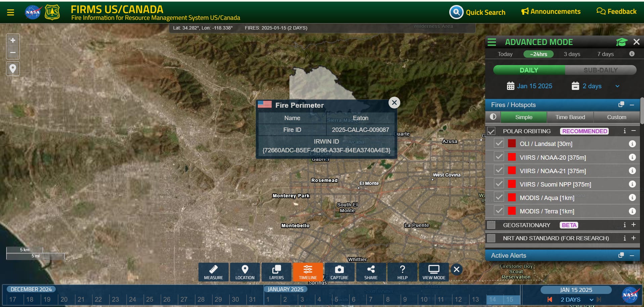Toggle VIIRS / Suomi NPP layer checkbox

point(499,184)
